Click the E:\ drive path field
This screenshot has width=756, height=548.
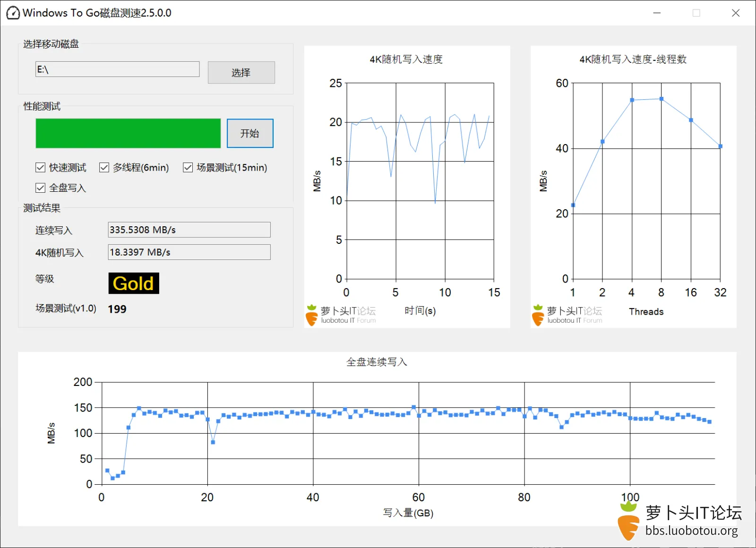point(117,69)
